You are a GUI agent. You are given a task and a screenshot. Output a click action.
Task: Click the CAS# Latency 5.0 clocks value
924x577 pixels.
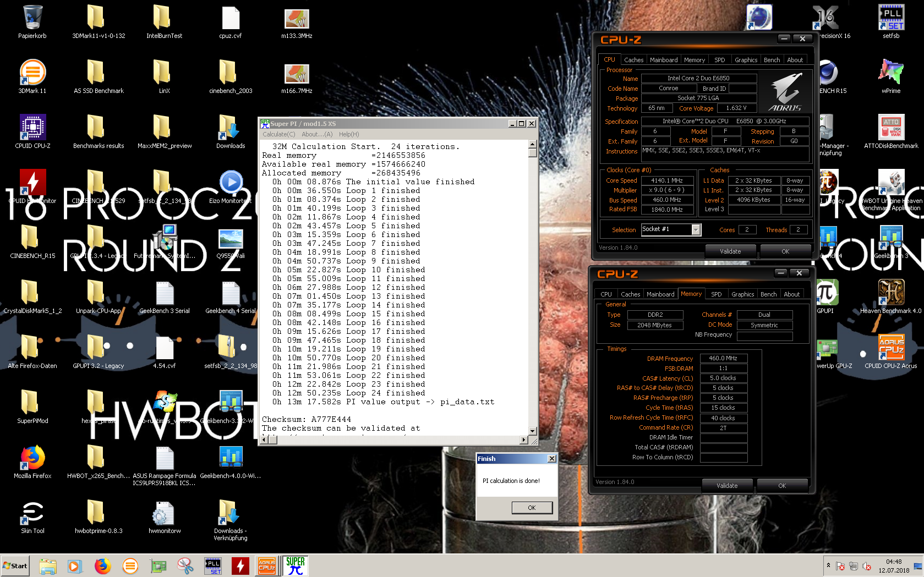723,378
